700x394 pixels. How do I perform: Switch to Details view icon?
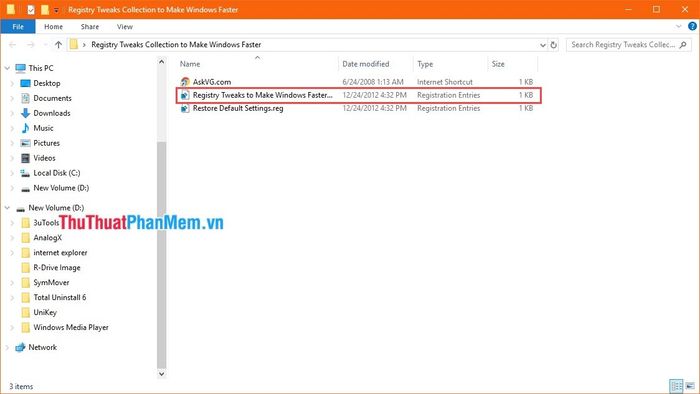pyautogui.click(x=676, y=386)
